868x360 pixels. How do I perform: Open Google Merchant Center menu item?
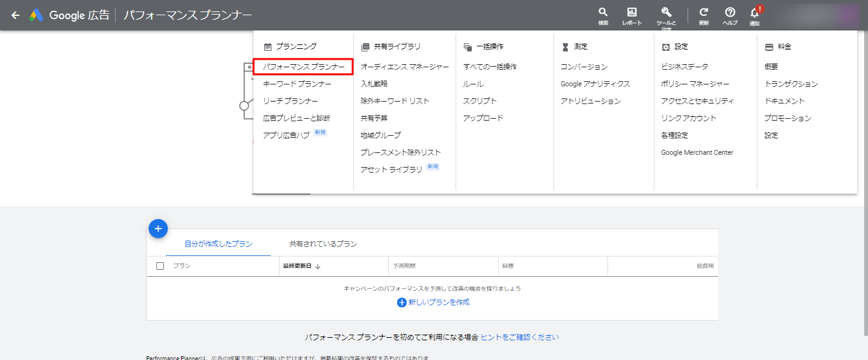tap(697, 152)
